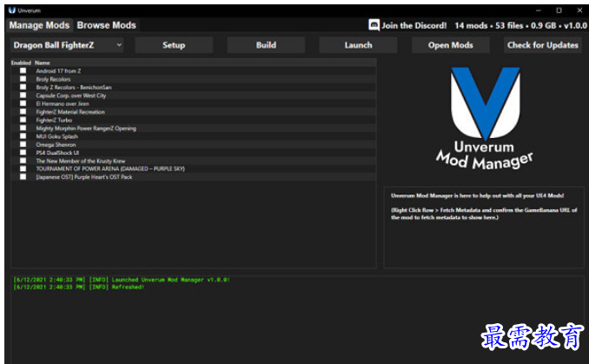589x364 pixels.
Task: Enable the MUI Goku Splash checkbox
Action: 23,136
